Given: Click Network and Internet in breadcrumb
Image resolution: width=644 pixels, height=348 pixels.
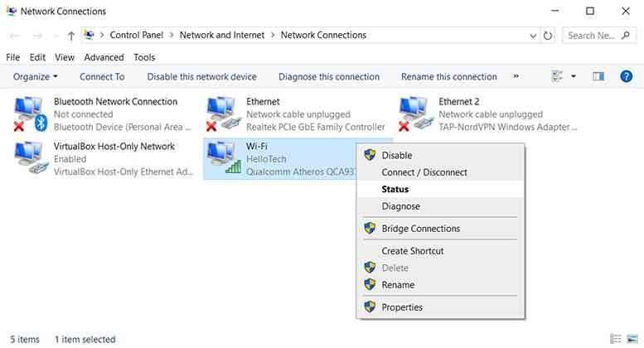Looking at the screenshot, I should pyautogui.click(x=222, y=36).
